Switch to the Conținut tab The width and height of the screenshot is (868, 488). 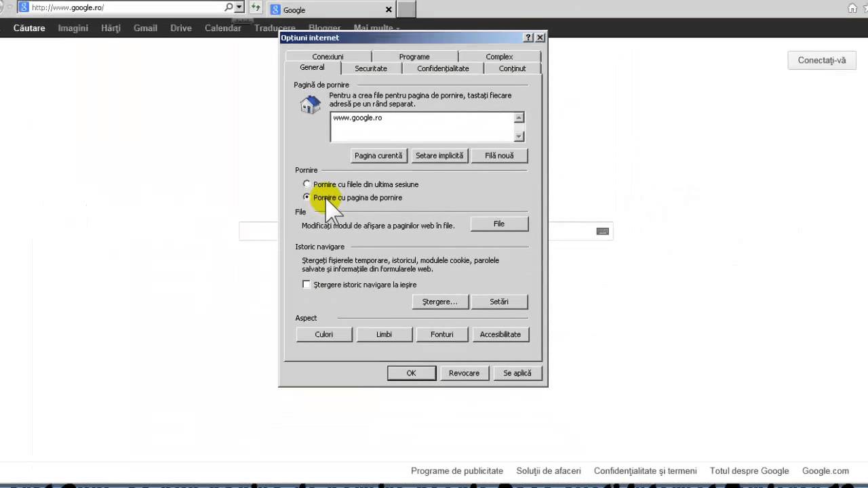[x=513, y=68]
